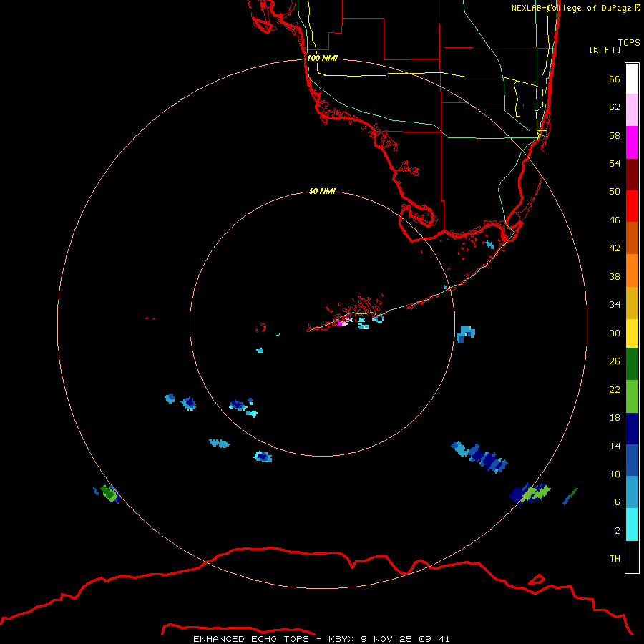
Task: Click the light pink legend swatch
Action: coord(632,110)
